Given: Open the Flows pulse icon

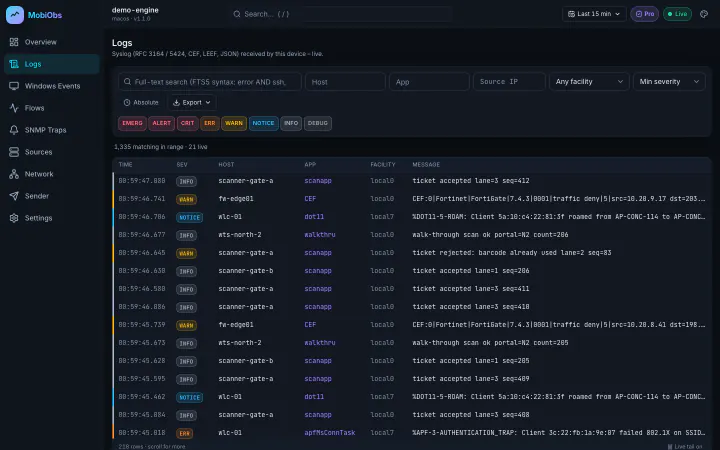Looking at the screenshot, I should [14, 108].
